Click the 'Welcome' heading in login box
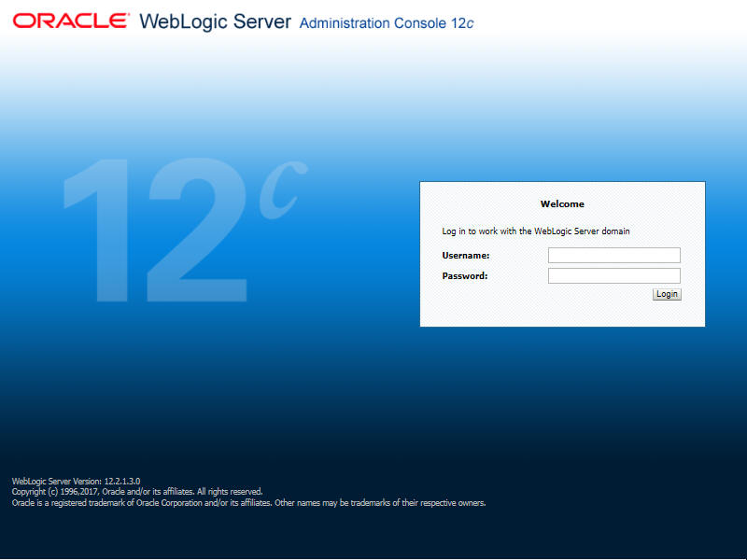Screen dimensions: 747x560 click(x=562, y=203)
